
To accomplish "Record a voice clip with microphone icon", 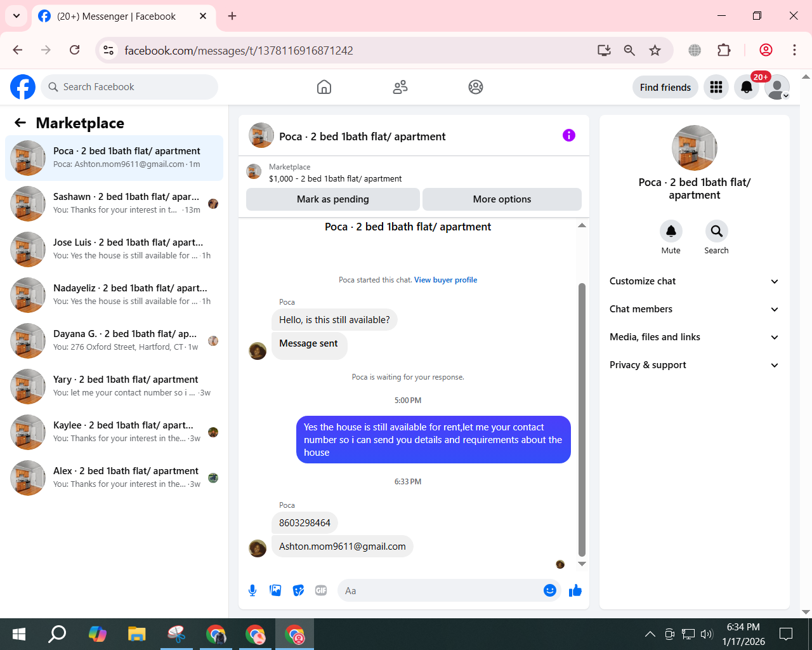I will point(252,590).
